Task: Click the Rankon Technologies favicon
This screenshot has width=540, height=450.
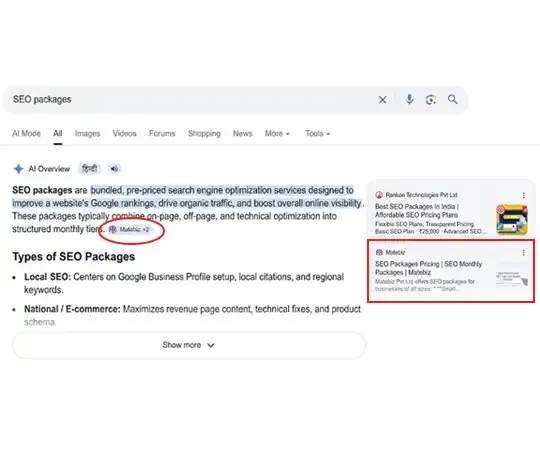Action: (379, 195)
